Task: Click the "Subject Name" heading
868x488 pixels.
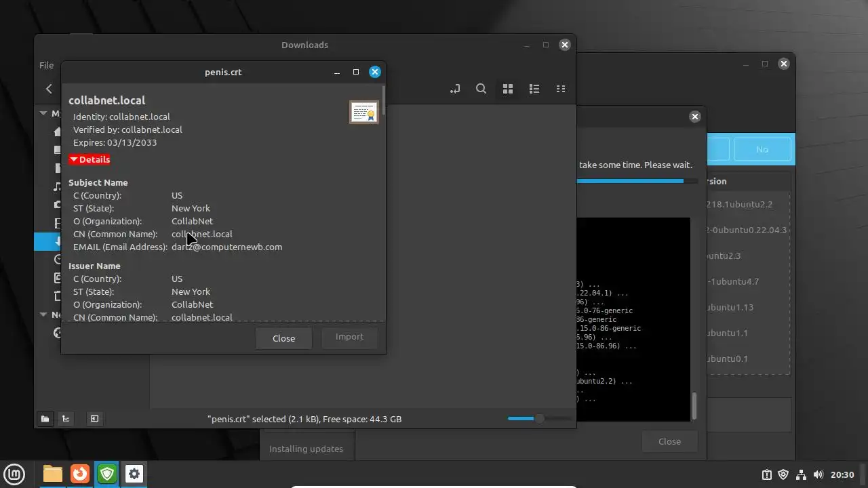Action: pyautogui.click(x=98, y=182)
